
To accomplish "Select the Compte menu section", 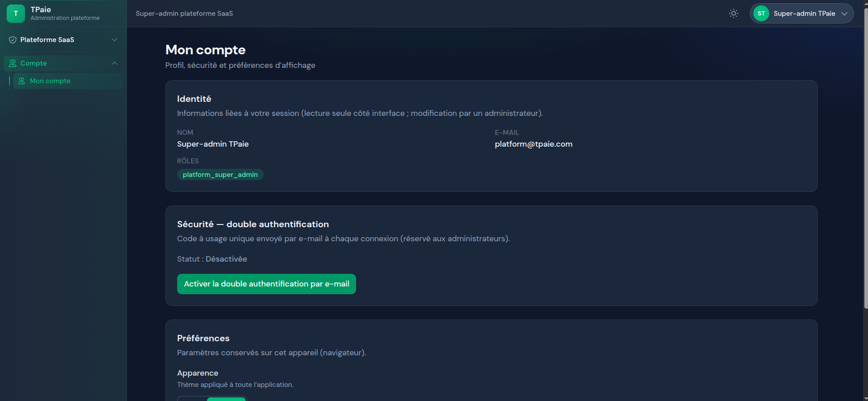I will tap(63, 63).
